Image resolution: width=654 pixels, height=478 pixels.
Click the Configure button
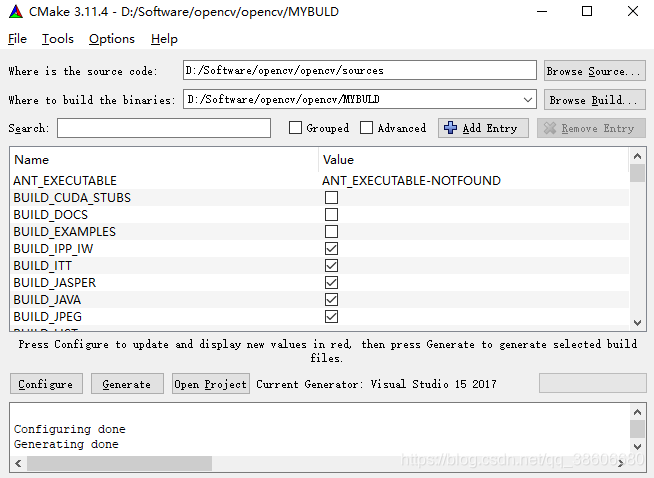[46, 384]
